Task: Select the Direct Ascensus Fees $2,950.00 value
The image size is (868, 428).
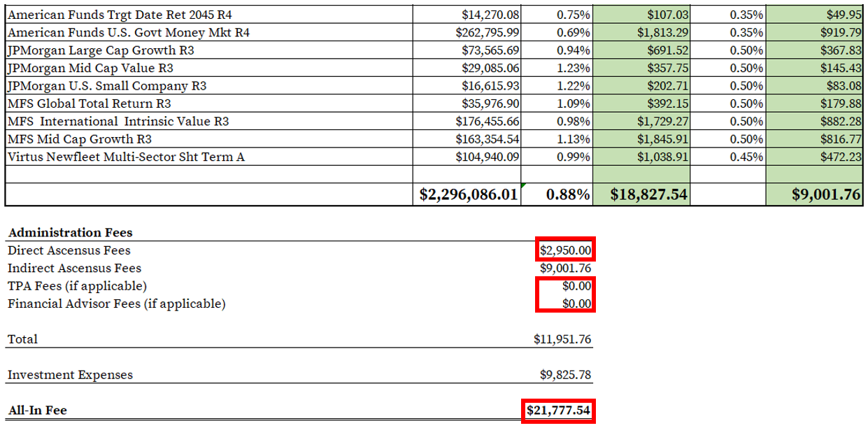Action: [x=565, y=250]
